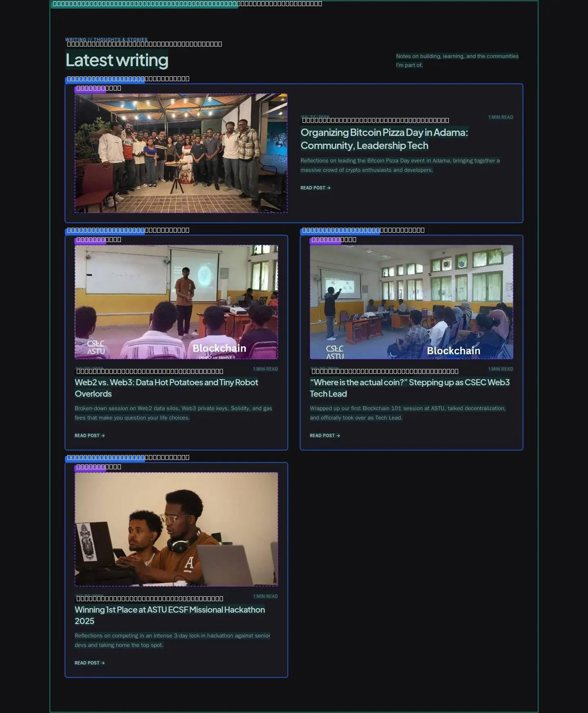
Task: Select Read Post on the Hackathon 2025 card
Action: [x=90, y=663]
